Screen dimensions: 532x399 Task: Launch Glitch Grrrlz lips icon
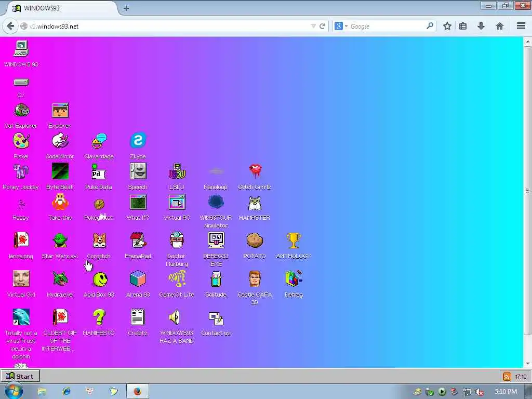tap(255, 171)
